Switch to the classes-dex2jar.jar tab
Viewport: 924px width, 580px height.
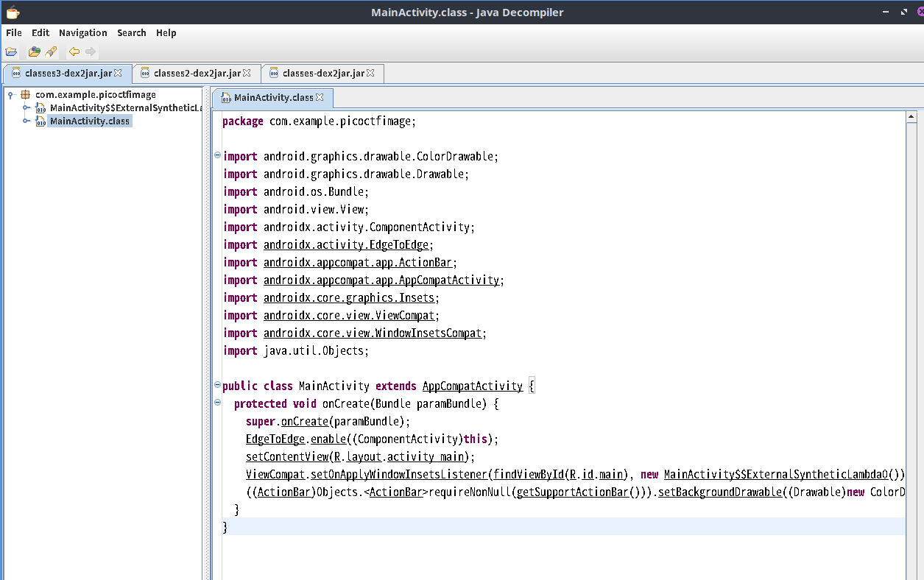[x=322, y=73]
